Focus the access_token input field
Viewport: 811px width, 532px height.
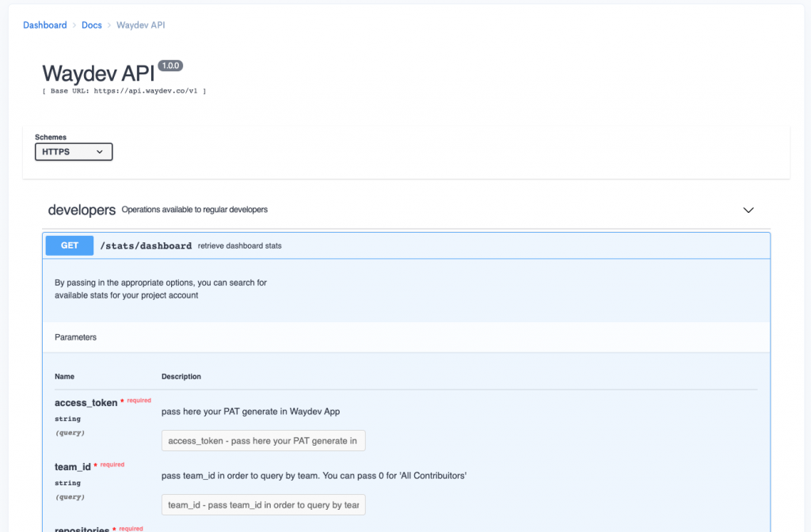pyautogui.click(x=263, y=440)
